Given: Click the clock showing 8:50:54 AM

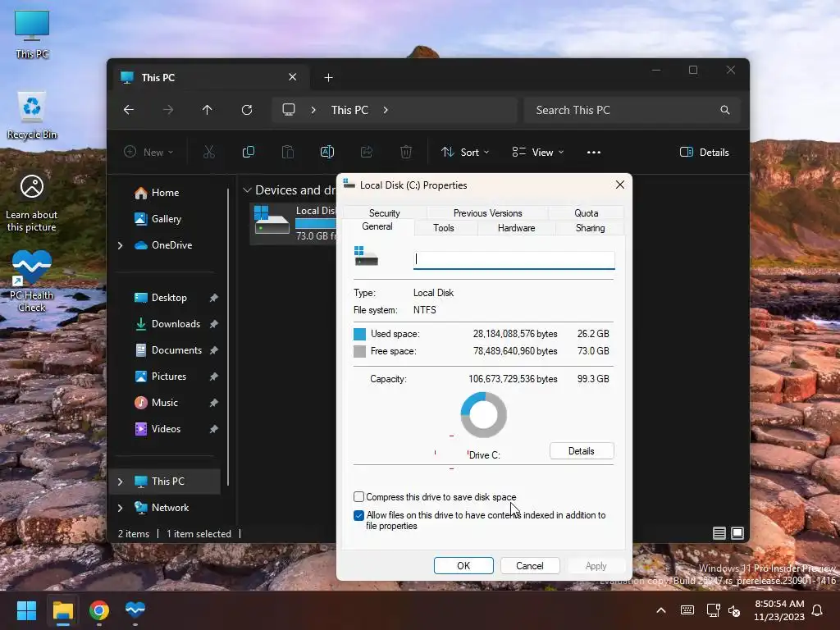Looking at the screenshot, I should click(x=779, y=604).
